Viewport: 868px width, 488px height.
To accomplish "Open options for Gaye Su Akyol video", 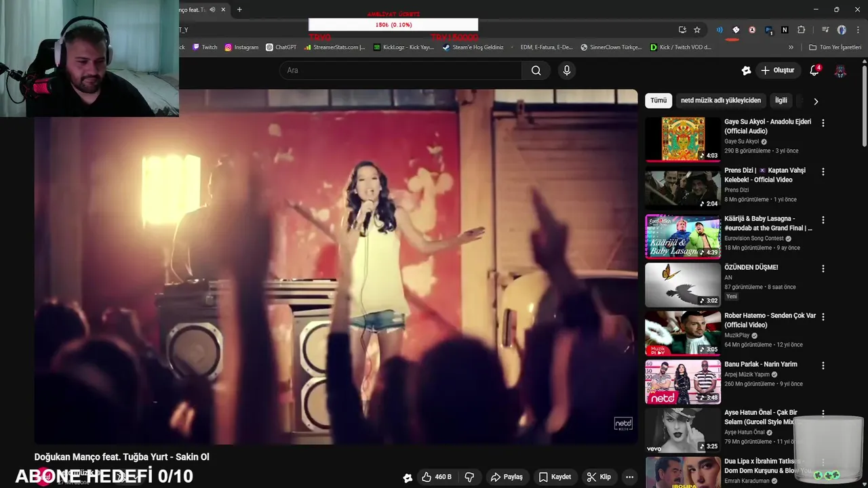I will coord(823,123).
